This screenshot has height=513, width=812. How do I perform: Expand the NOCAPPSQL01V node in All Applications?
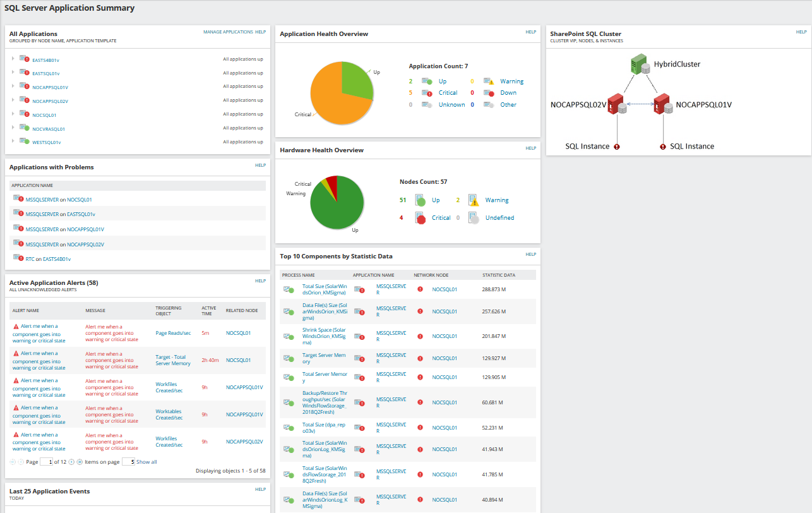(13, 87)
